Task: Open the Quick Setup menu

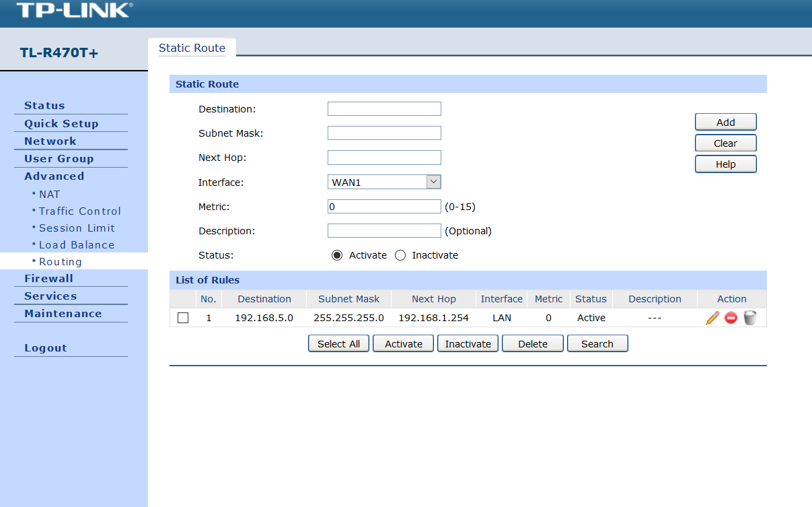Action: pos(61,123)
